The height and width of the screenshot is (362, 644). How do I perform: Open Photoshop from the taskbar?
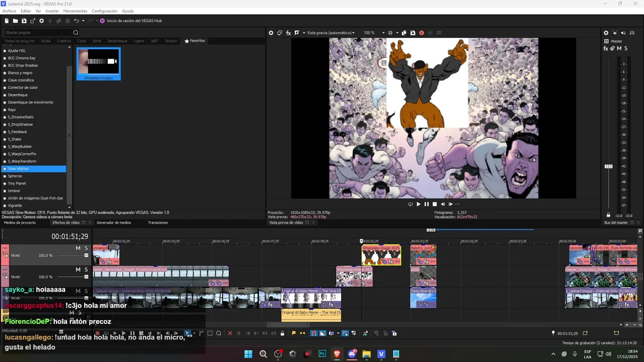click(322, 354)
